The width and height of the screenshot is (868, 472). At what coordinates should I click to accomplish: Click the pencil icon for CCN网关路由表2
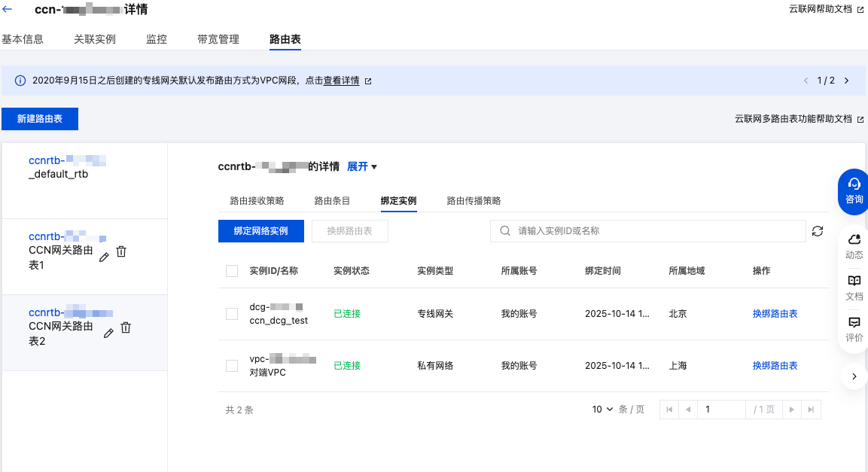(x=108, y=333)
